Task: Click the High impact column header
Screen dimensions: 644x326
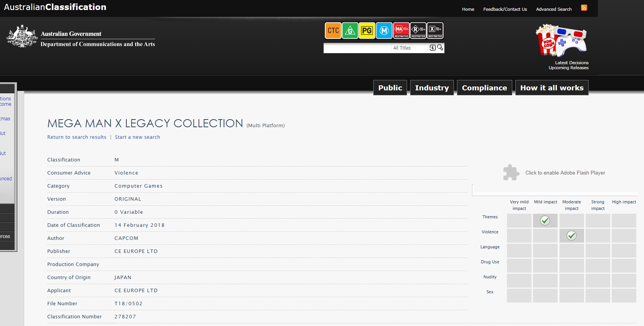Action: (624, 202)
